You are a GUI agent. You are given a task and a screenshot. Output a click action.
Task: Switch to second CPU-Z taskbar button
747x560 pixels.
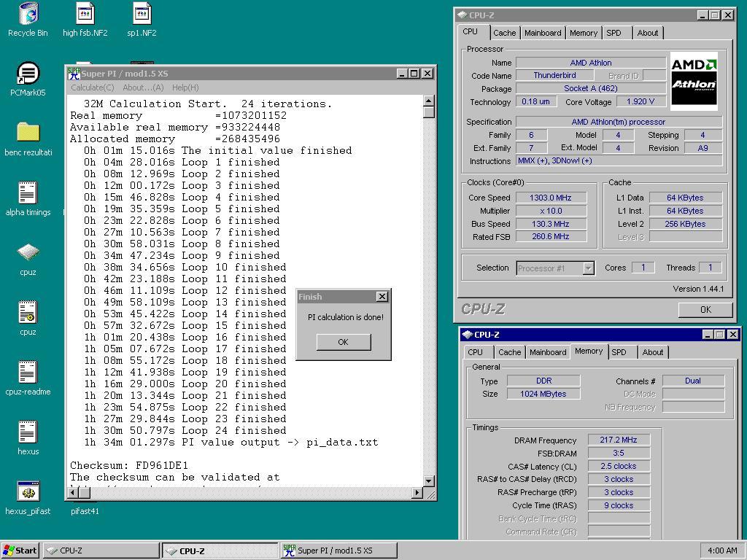click(x=220, y=551)
